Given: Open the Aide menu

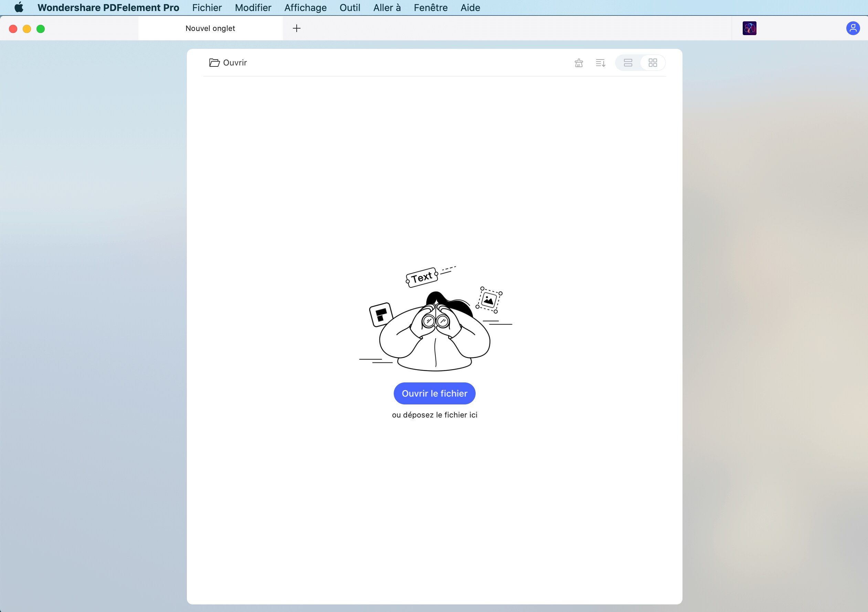Looking at the screenshot, I should [x=469, y=8].
